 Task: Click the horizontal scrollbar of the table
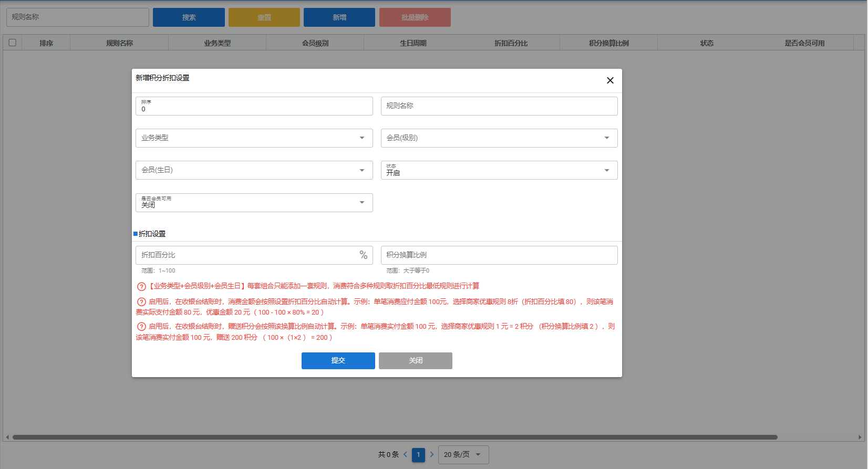395,437
